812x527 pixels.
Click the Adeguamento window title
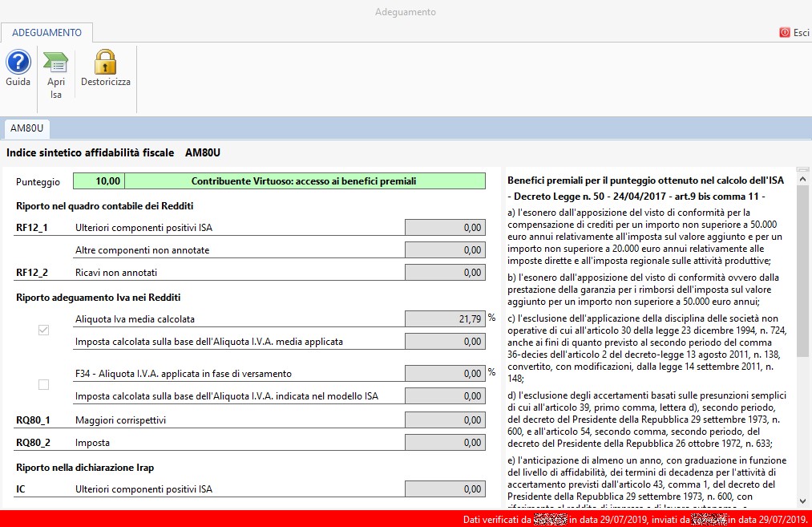406,12
